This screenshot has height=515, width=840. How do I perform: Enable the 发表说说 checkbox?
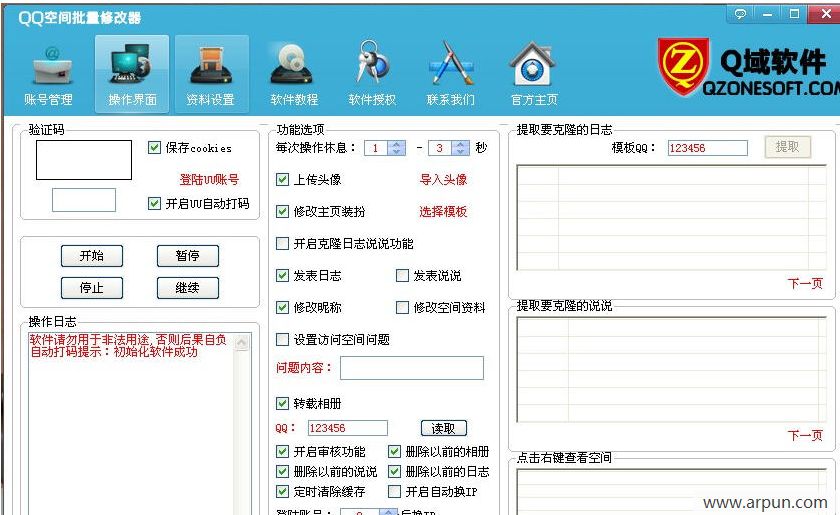tap(403, 276)
